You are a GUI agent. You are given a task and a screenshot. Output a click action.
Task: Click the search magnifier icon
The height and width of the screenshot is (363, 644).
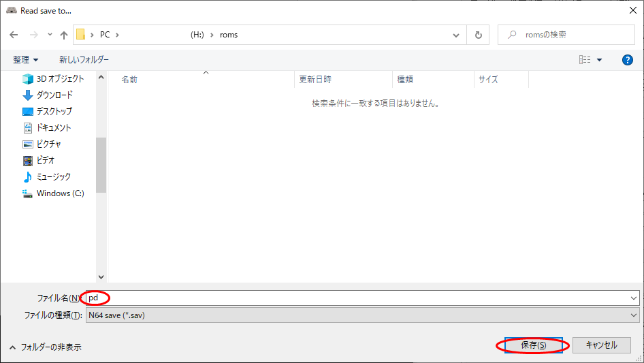click(512, 35)
